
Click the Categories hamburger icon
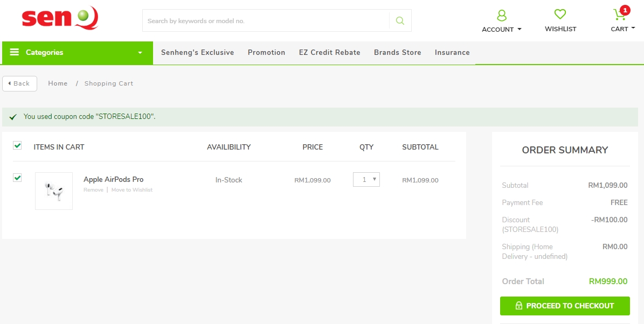click(x=15, y=52)
